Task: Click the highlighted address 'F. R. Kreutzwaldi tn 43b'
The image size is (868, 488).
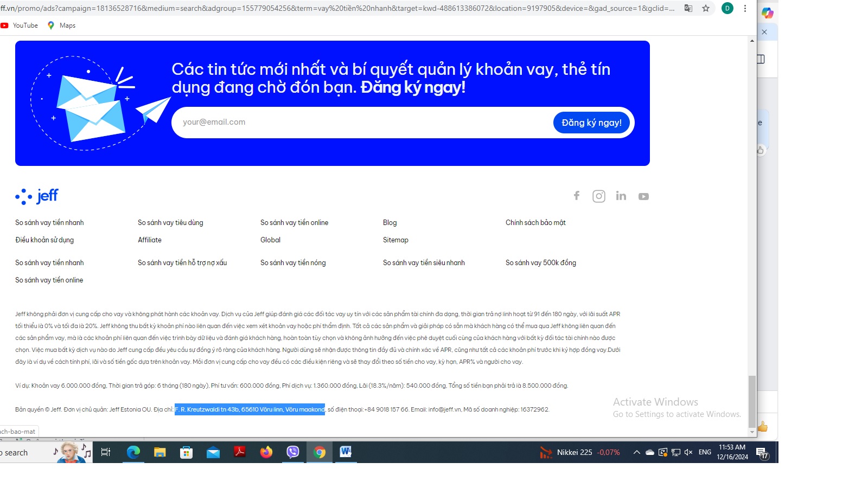Action: (x=250, y=409)
